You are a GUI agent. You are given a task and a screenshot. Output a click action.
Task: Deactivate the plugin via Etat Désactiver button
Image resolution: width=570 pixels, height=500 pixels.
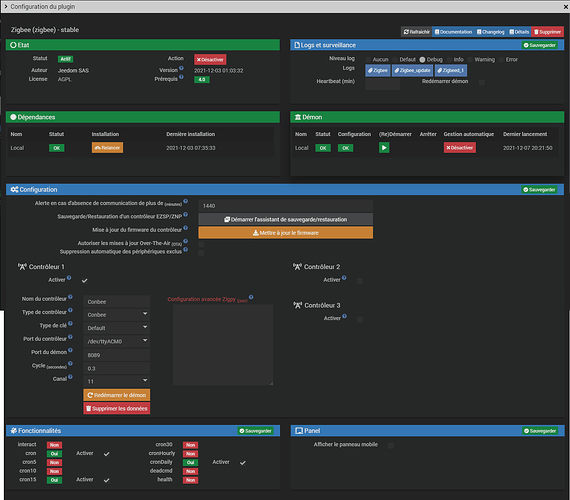coord(210,59)
